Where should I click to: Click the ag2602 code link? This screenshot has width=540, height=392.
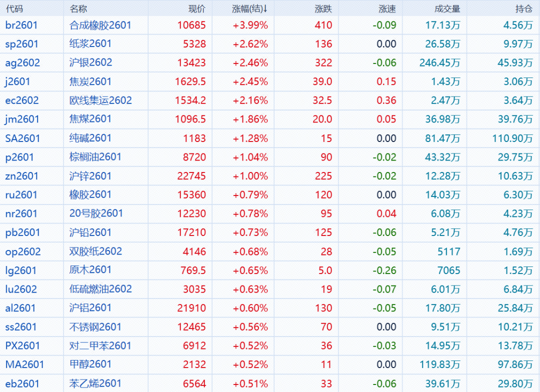tap(22, 63)
